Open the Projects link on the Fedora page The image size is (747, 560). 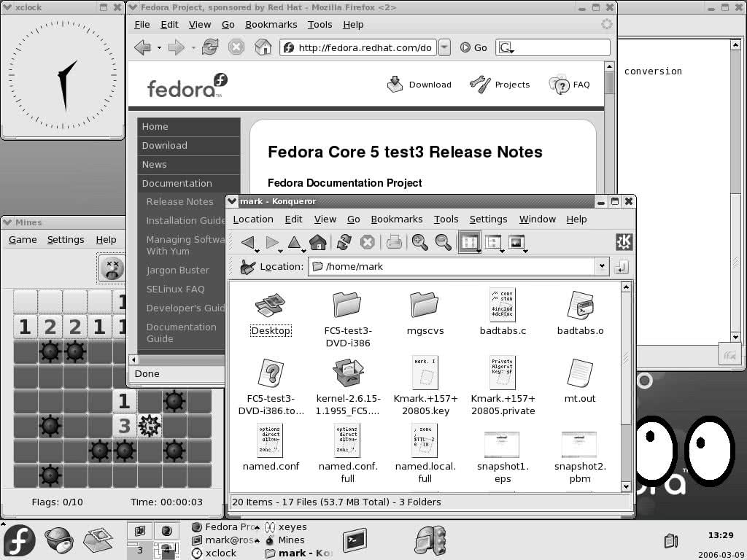pos(500,85)
